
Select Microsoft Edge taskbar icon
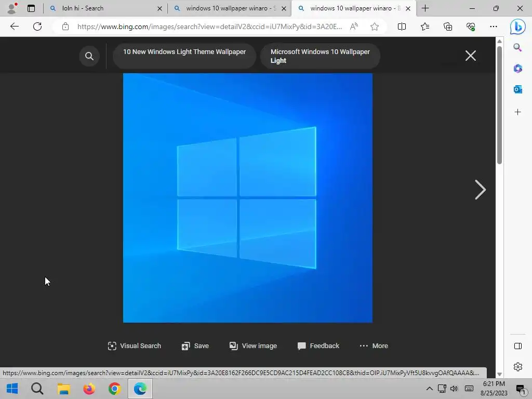[x=140, y=389]
